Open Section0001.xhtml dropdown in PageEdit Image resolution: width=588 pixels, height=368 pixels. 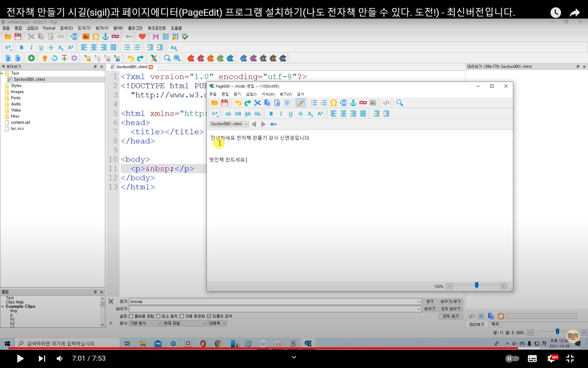[229, 124]
